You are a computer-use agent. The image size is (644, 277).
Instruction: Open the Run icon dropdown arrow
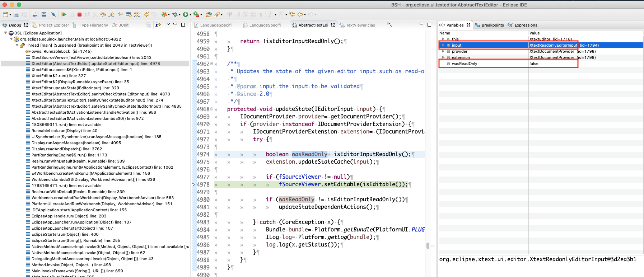(190, 15)
